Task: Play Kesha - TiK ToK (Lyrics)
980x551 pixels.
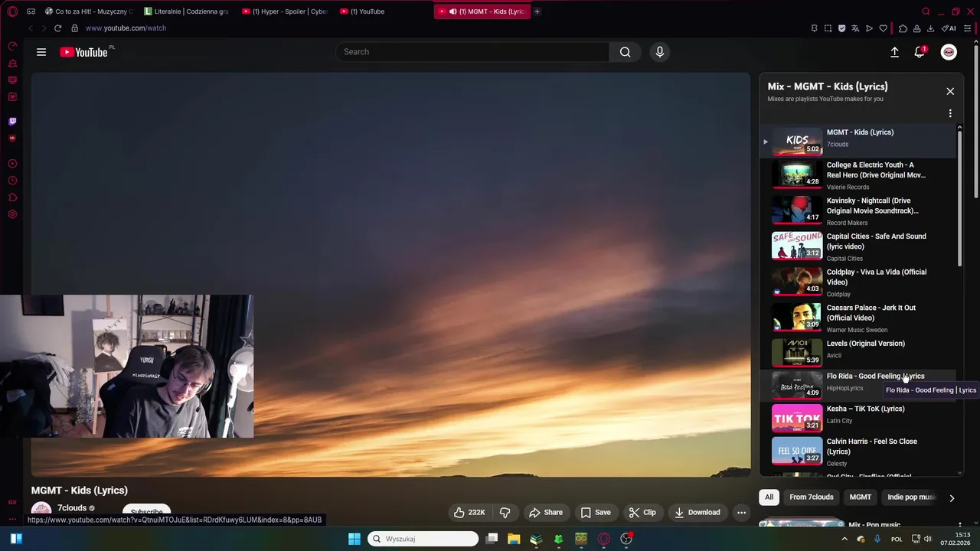Action: pyautogui.click(x=857, y=418)
